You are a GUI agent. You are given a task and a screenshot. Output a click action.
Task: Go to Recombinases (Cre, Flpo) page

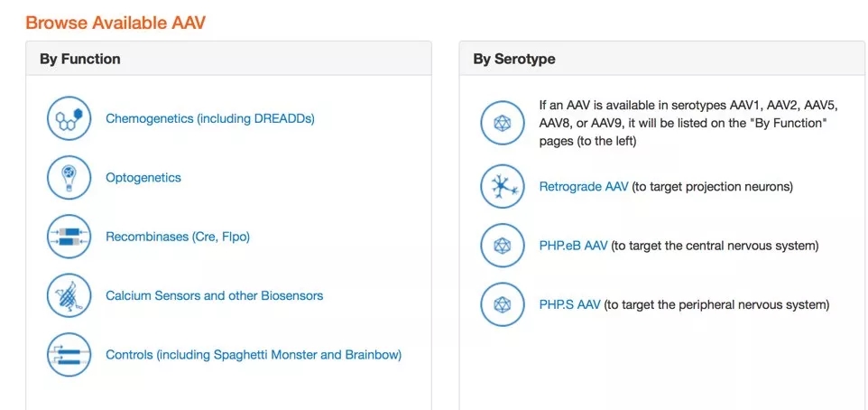178,237
